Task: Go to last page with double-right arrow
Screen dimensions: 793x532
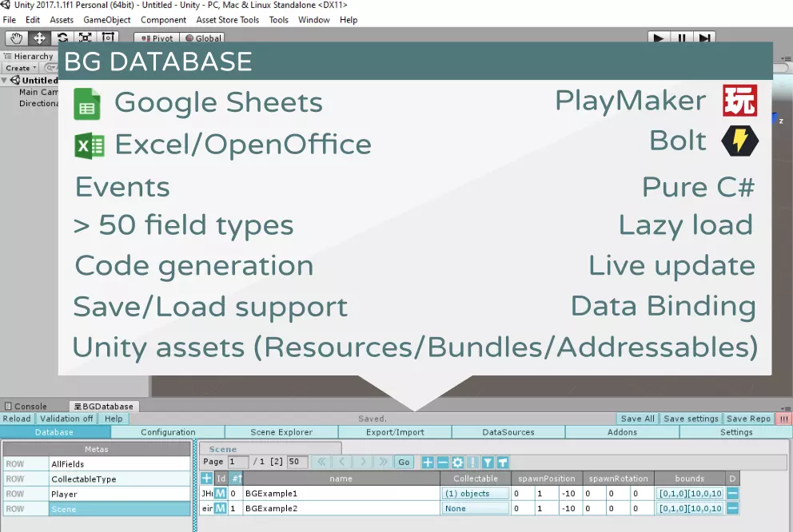Action: (384, 462)
